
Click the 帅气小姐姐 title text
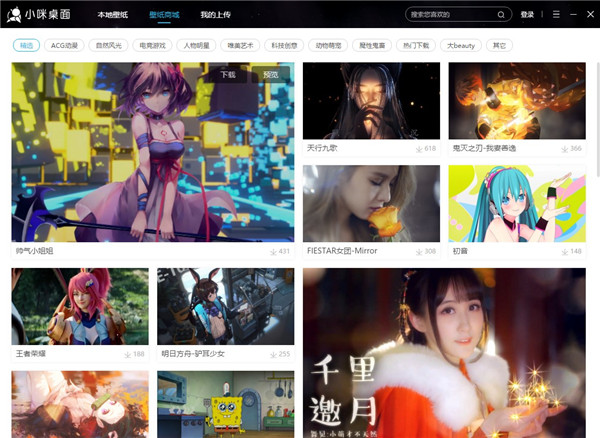pyautogui.click(x=34, y=251)
